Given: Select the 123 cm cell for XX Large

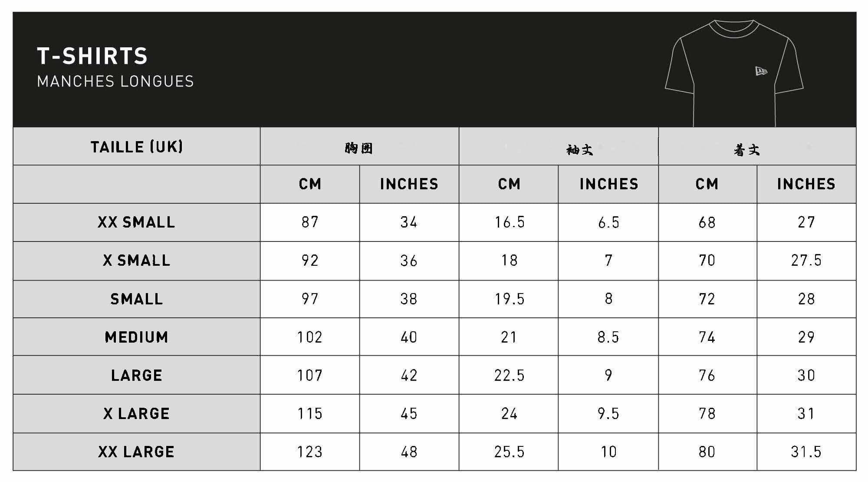Looking at the screenshot, I should coord(310,452).
